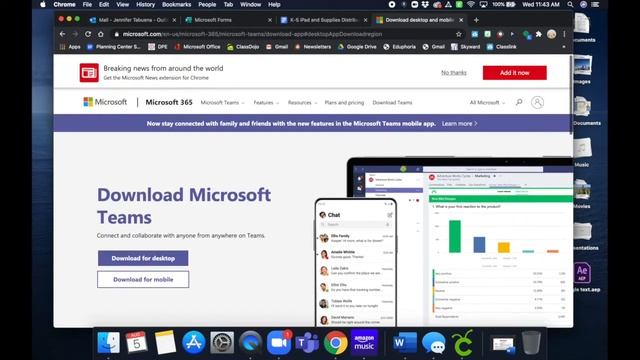Click page vertical scrollbar
Viewport: 640px width, 360px height.
[571, 95]
